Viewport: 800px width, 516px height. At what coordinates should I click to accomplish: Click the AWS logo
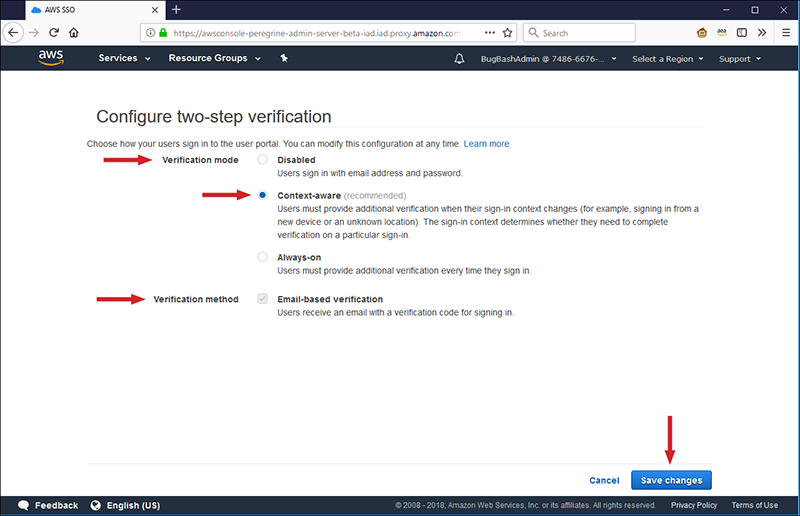tap(51, 58)
